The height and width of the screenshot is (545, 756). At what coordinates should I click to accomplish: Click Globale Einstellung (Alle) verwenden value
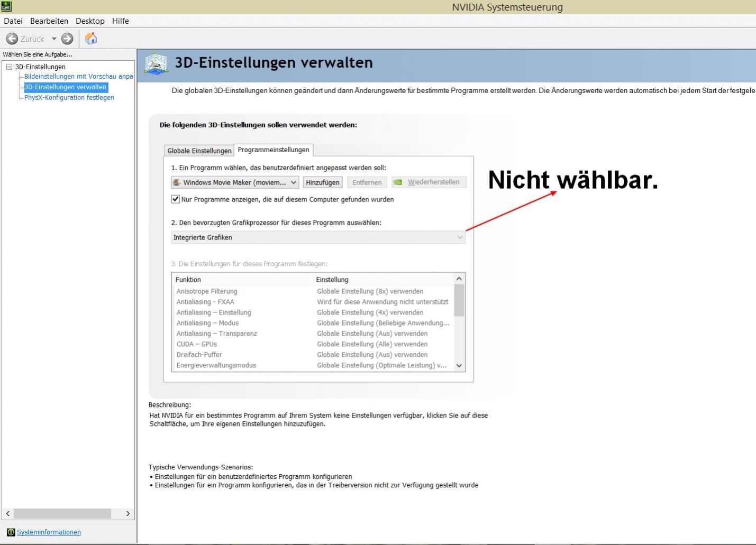pos(372,344)
